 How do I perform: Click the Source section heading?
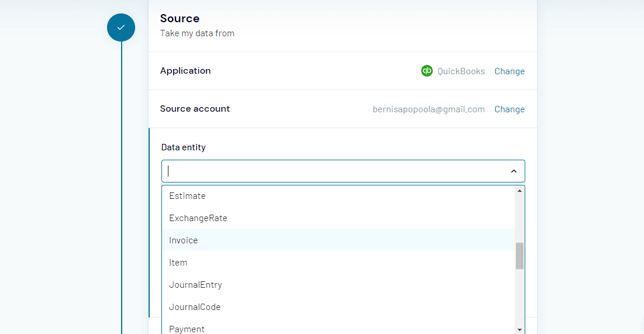(180, 19)
